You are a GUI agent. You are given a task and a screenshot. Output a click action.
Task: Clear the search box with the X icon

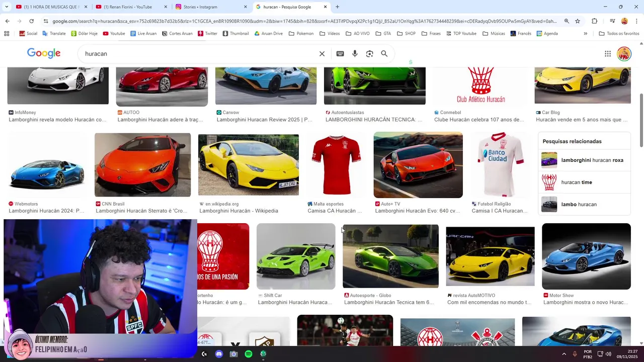click(x=322, y=54)
